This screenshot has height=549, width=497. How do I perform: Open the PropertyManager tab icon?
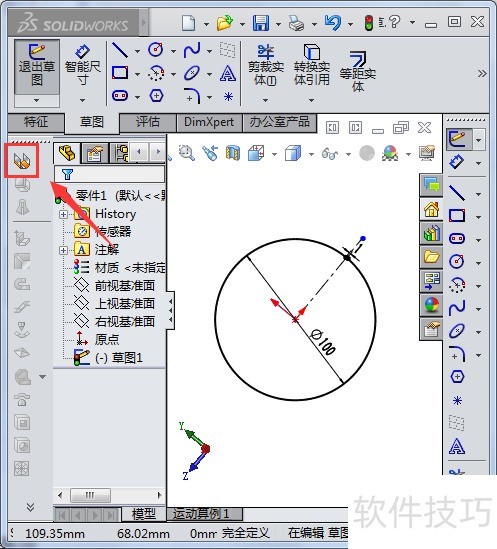94,153
